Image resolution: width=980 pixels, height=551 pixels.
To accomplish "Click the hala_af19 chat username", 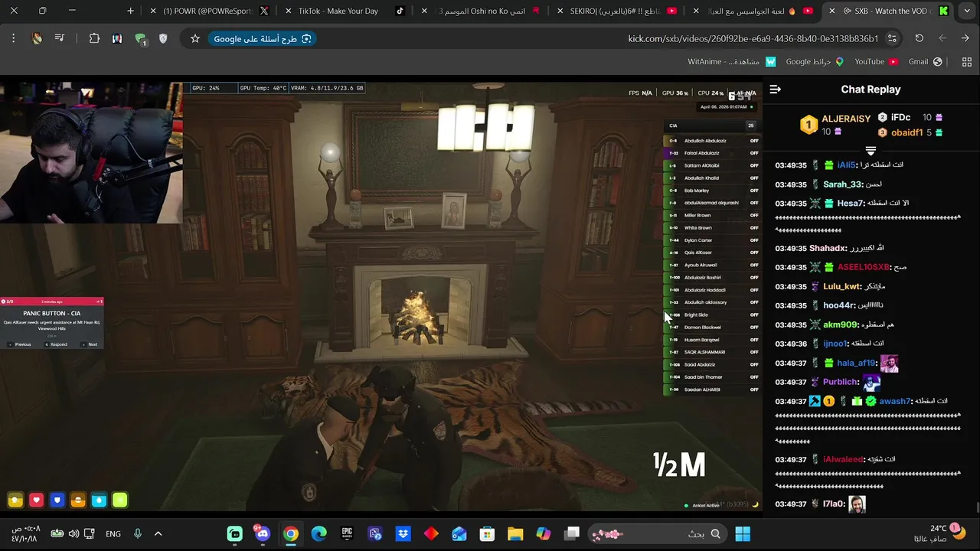I will (857, 364).
